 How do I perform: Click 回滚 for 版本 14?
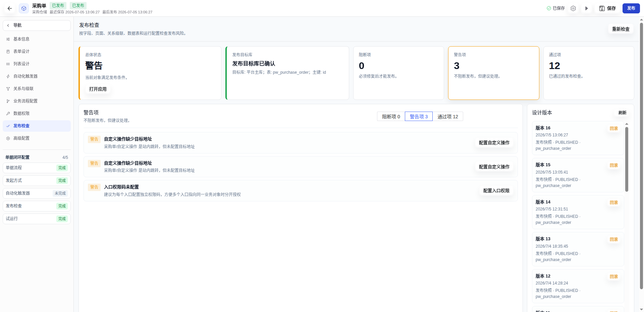coord(614,203)
